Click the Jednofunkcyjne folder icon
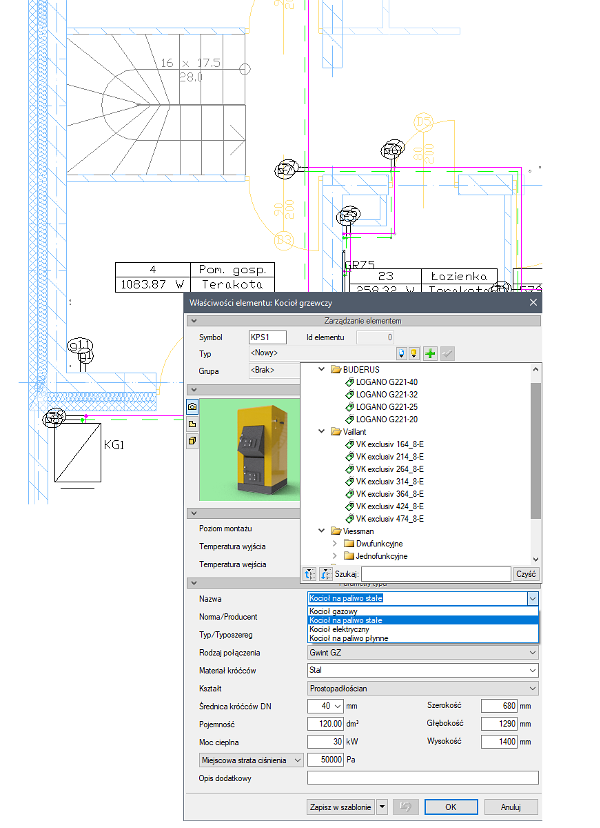The width and height of the screenshot is (600, 828). [349, 556]
